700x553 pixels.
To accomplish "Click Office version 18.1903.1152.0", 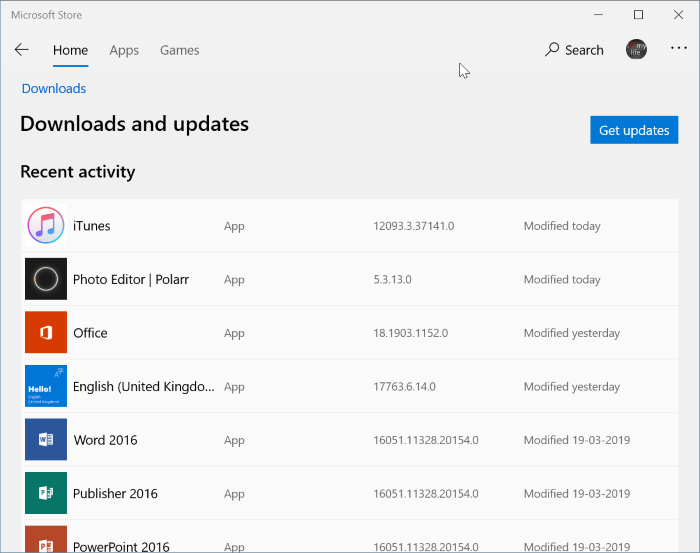I will (411, 333).
